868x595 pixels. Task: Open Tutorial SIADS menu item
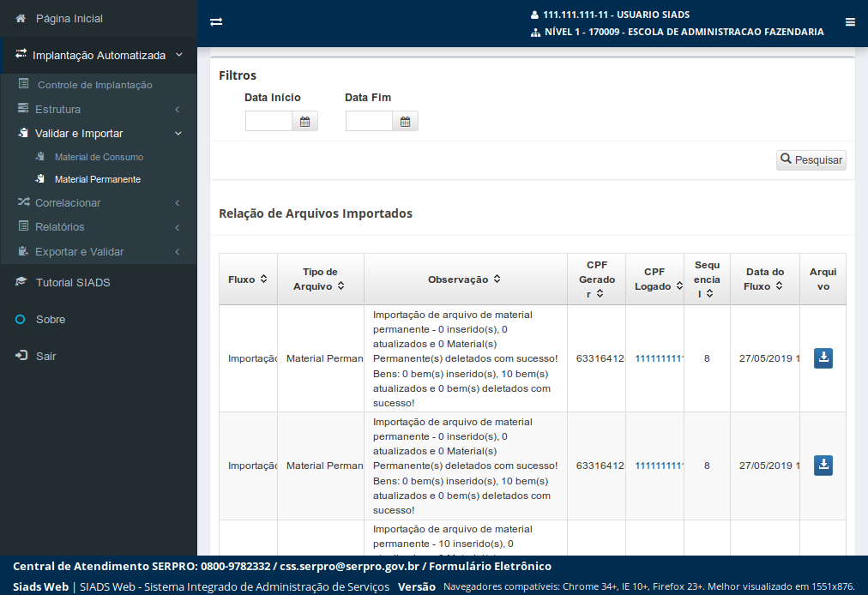point(73,282)
